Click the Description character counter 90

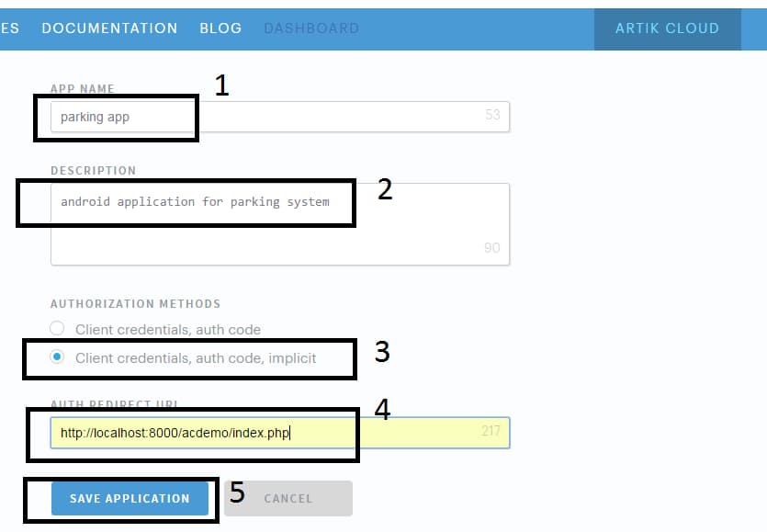pyautogui.click(x=492, y=248)
